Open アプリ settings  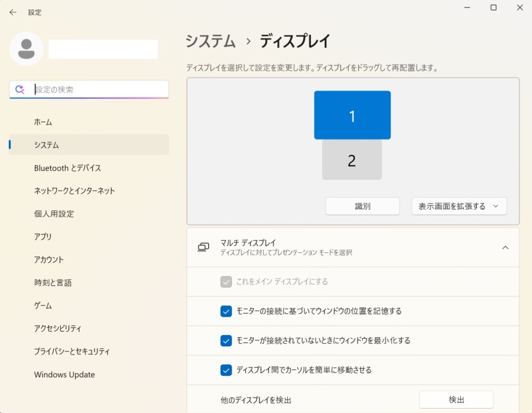[89, 237]
